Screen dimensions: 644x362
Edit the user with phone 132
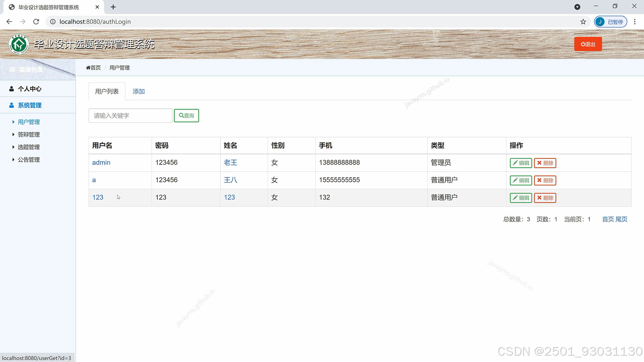click(521, 198)
